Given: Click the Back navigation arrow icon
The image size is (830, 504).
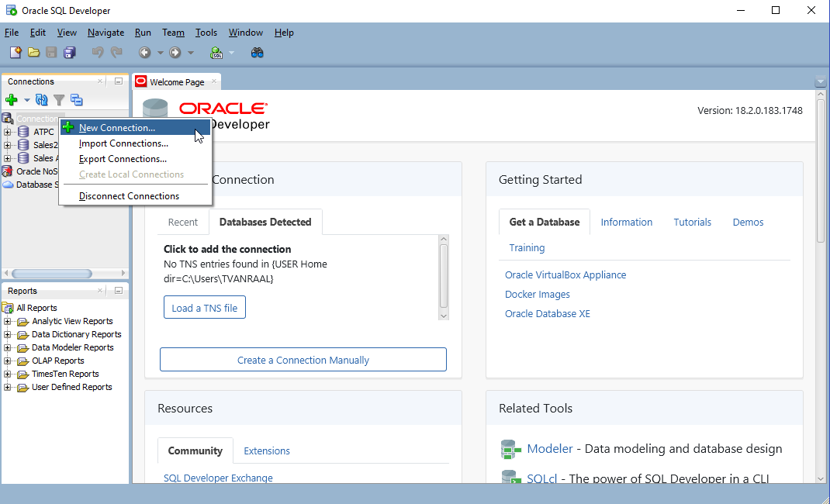Looking at the screenshot, I should coord(144,53).
